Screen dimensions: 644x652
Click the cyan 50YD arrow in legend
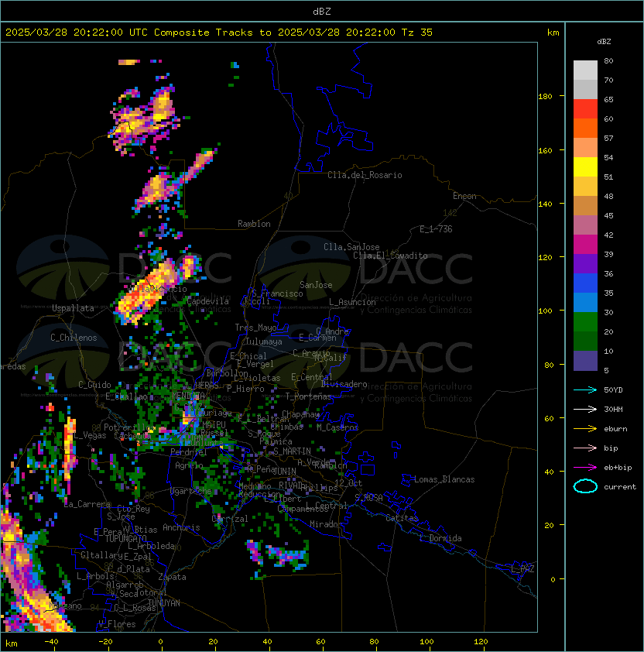(x=585, y=389)
